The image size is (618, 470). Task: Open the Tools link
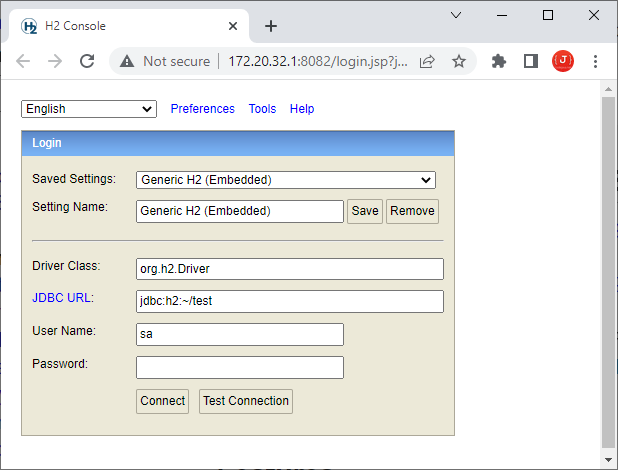pos(262,109)
